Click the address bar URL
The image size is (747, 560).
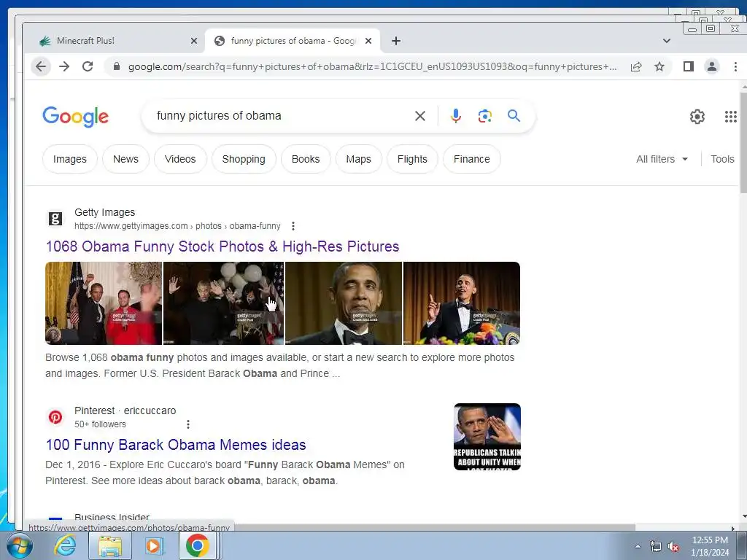[373, 66]
